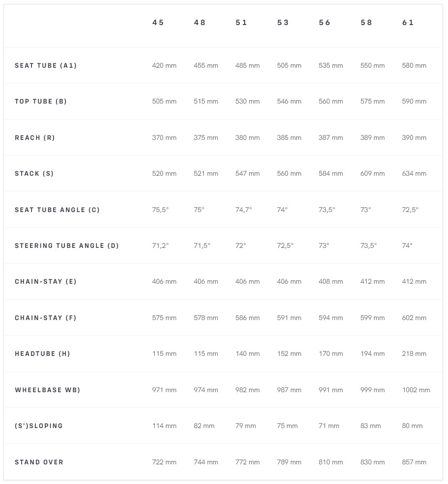Click the size 51 column header
The width and height of the screenshot is (448, 484).
pos(241,23)
